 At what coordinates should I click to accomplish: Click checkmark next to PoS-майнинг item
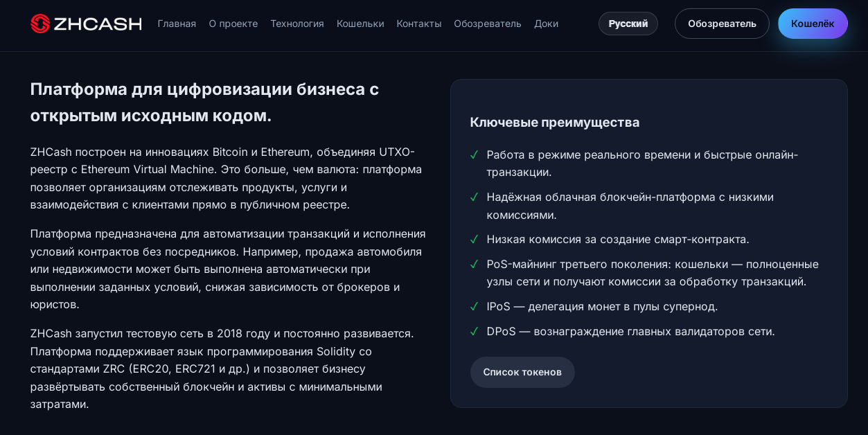pyautogui.click(x=475, y=265)
